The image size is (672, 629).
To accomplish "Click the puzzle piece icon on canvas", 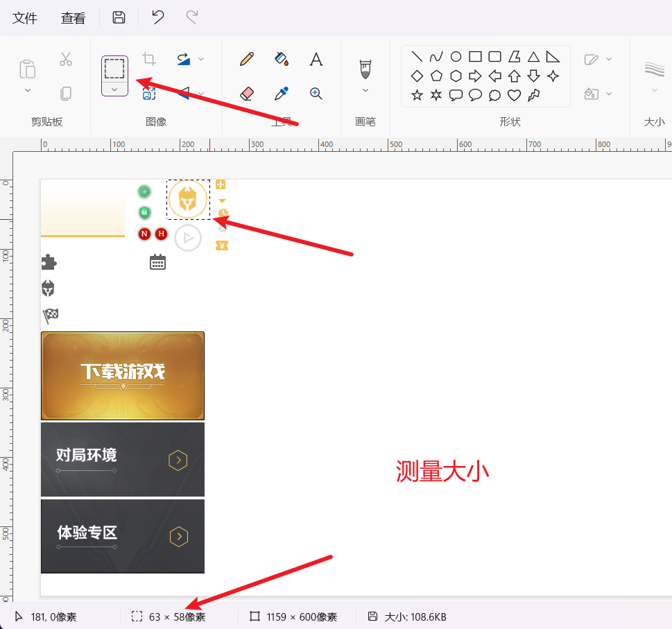I will tap(49, 262).
